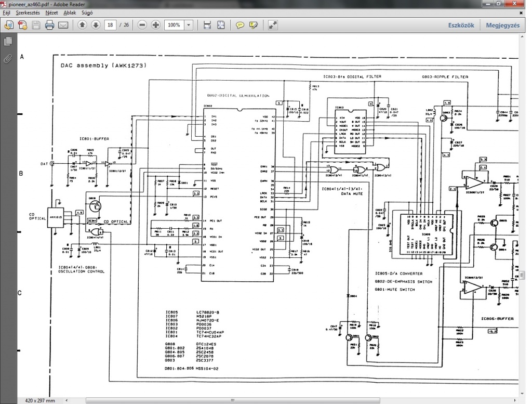Click the Create PDF icon

point(22,25)
